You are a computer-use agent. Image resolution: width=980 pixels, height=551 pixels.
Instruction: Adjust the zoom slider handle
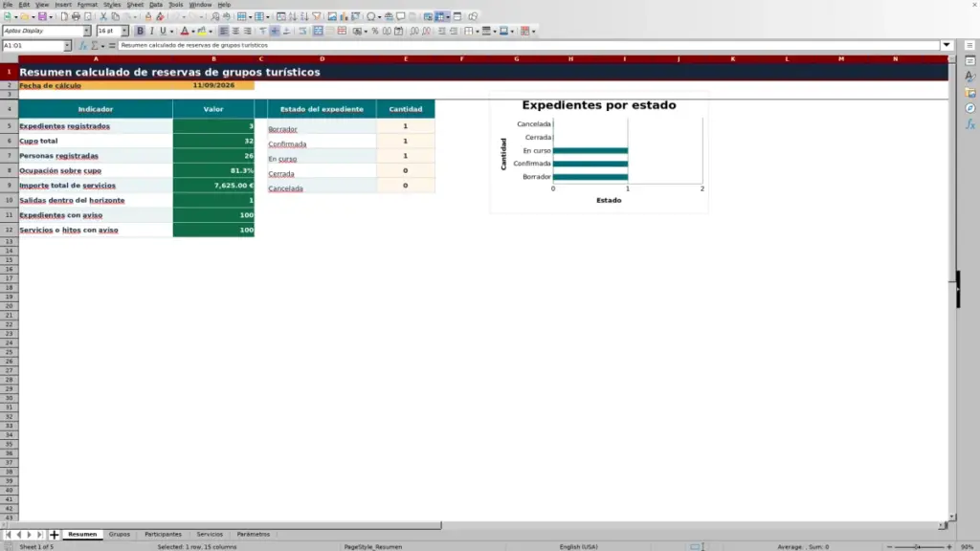918,546
